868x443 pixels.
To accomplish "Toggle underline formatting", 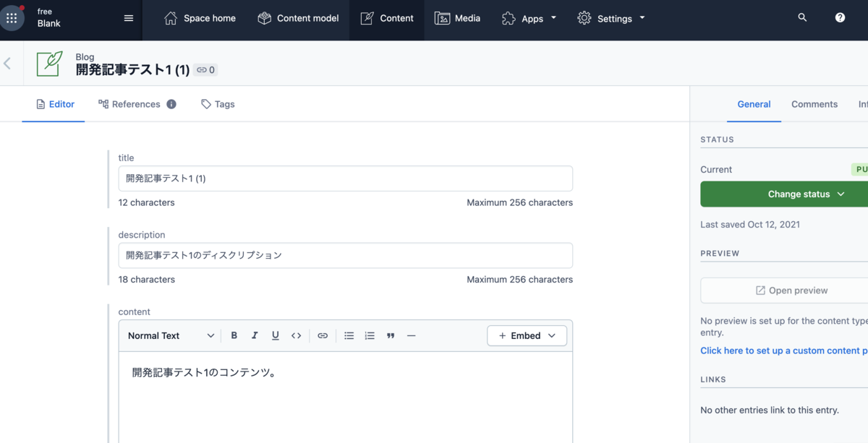I will 276,335.
